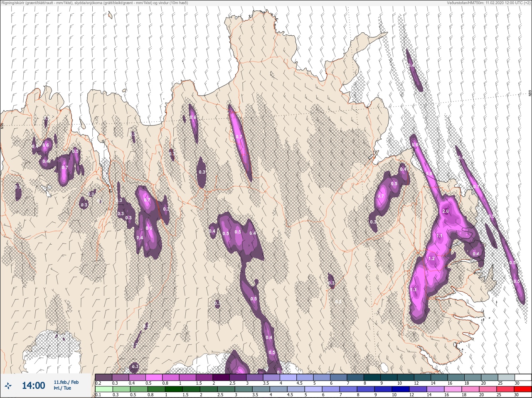The image size is (532, 398).
Task: Click the map title beginning 'Rigning/skúrir'
Action: pyautogui.click(x=94, y=2)
